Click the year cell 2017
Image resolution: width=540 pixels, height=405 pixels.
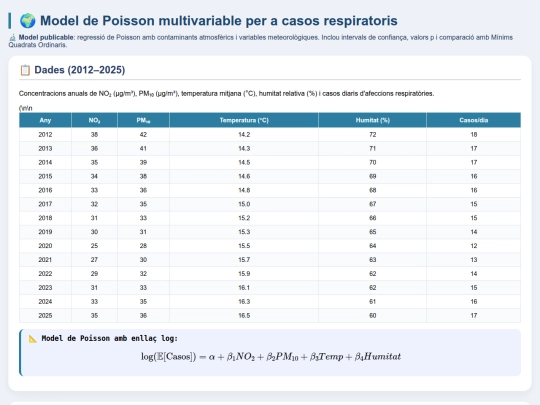tap(45, 204)
